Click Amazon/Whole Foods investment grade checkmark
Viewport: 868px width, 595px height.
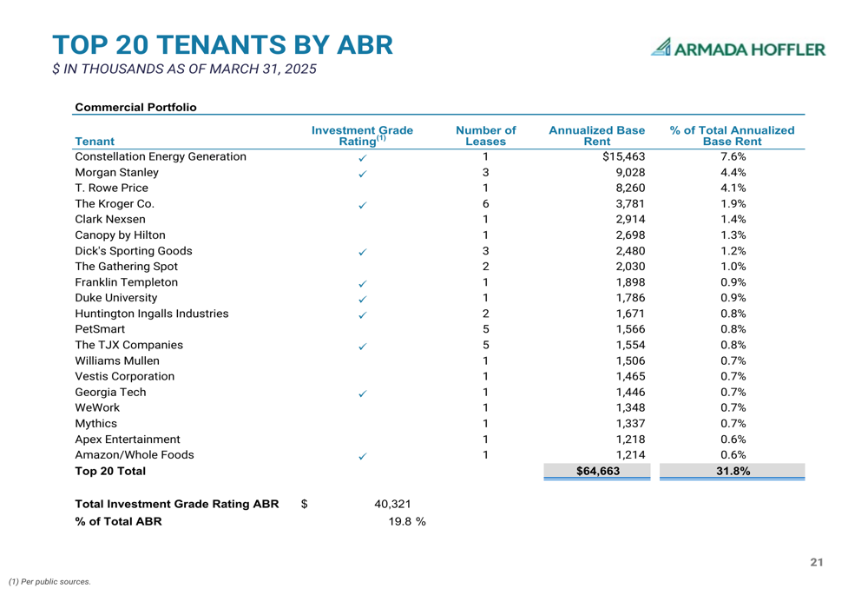pos(363,457)
